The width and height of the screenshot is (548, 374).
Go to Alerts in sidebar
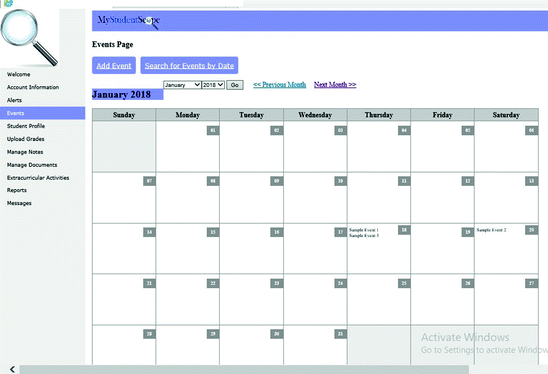(x=14, y=100)
